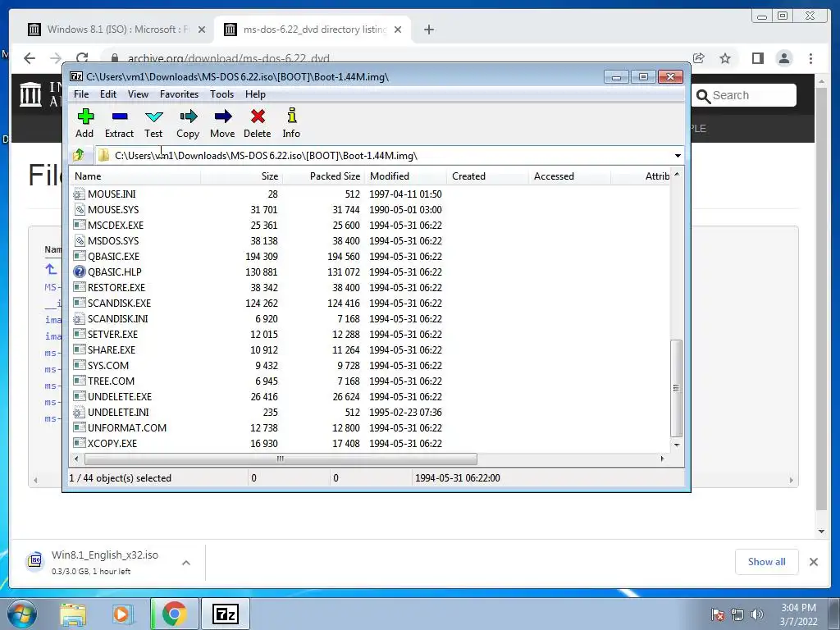840x630 pixels.
Task: Bookmark this page with star icon
Action: coord(725,58)
